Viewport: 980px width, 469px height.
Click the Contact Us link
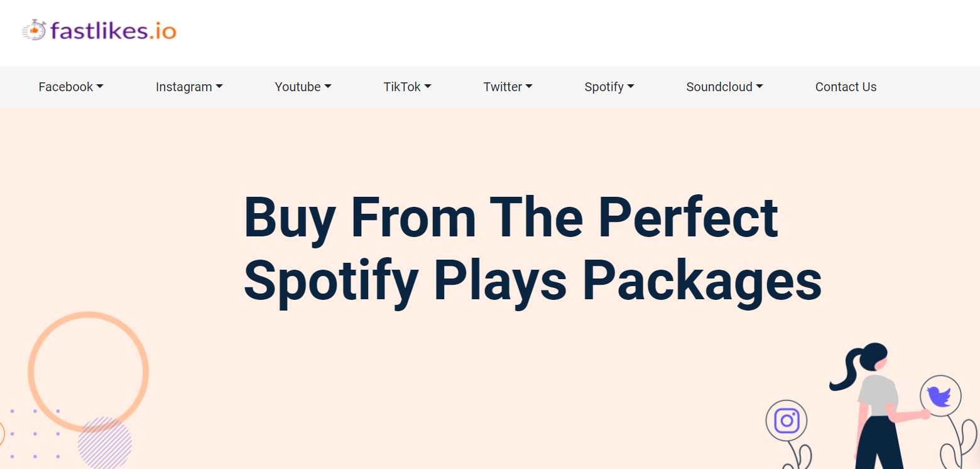[846, 87]
